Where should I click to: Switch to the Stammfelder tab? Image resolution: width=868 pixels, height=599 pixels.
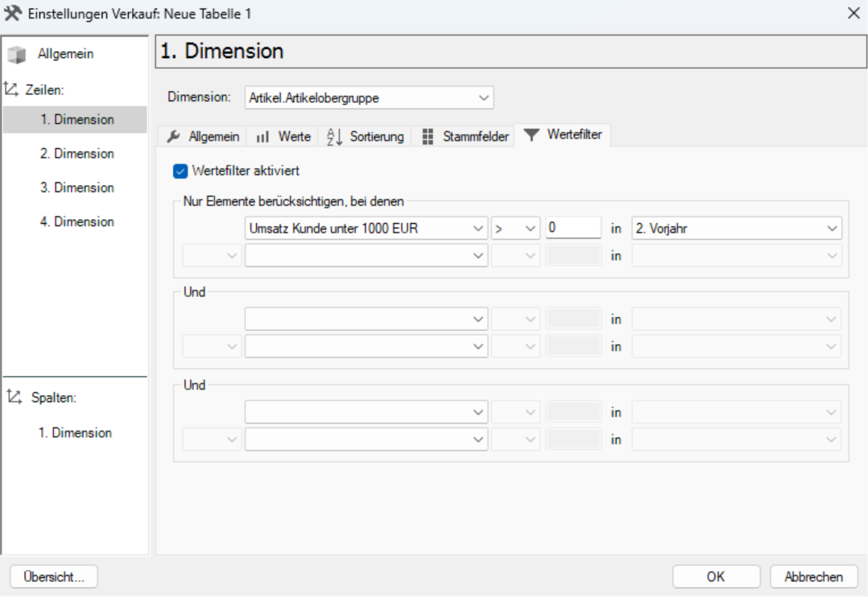tap(465, 136)
